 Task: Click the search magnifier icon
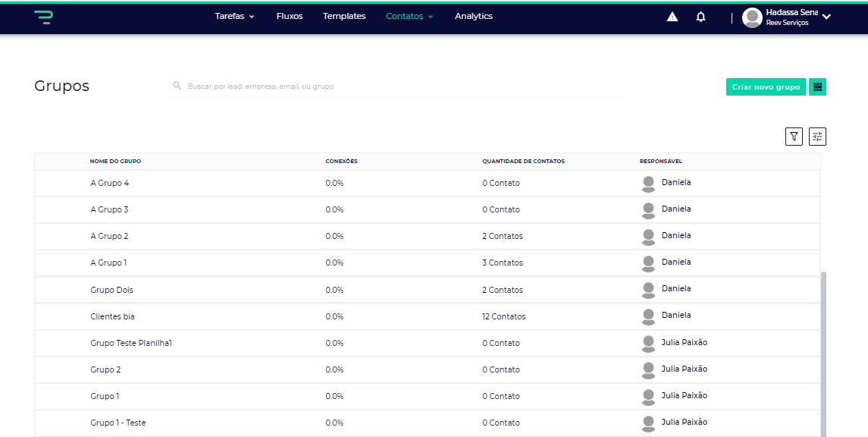point(177,86)
